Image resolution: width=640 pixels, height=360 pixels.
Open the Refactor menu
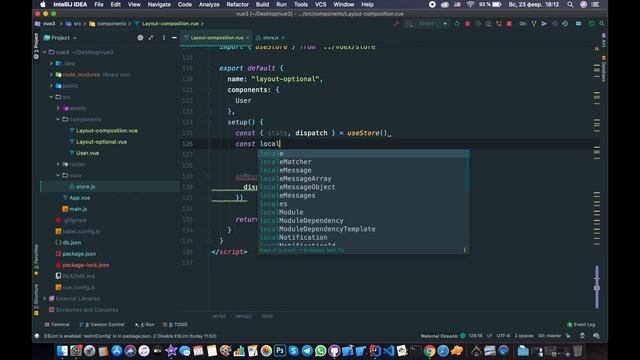pyautogui.click(x=238, y=4)
